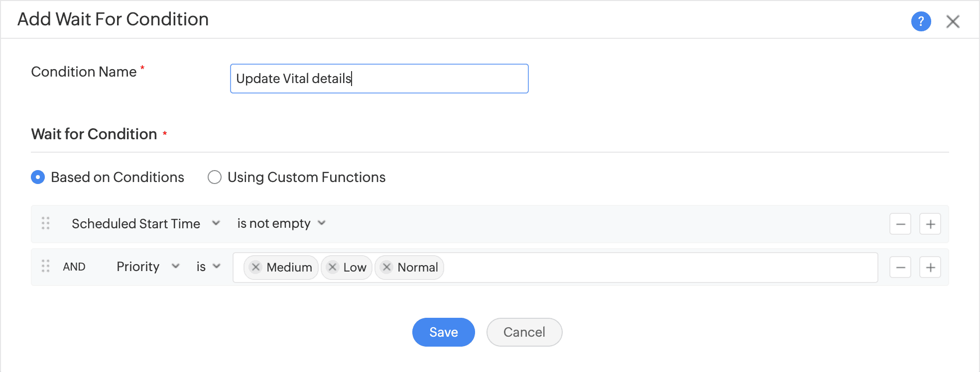The width and height of the screenshot is (980, 372).
Task: Open the 'is' operator dropdown
Action: click(208, 267)
